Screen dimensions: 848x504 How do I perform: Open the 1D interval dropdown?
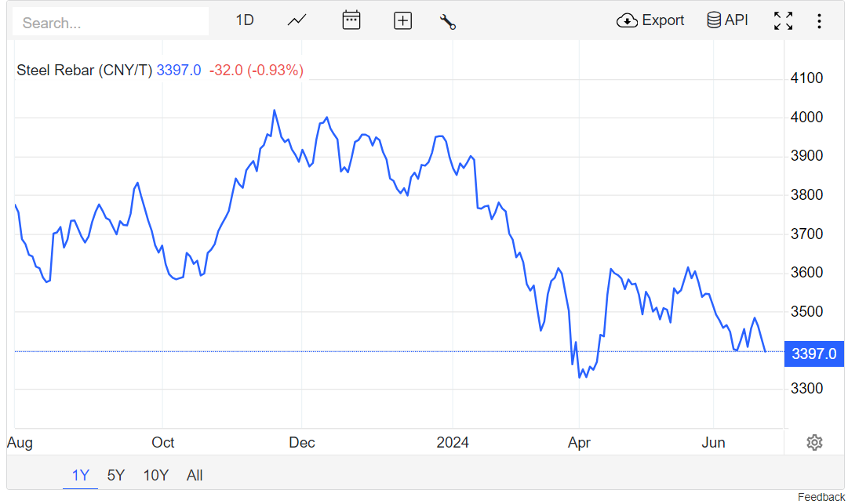pos(245,20)
